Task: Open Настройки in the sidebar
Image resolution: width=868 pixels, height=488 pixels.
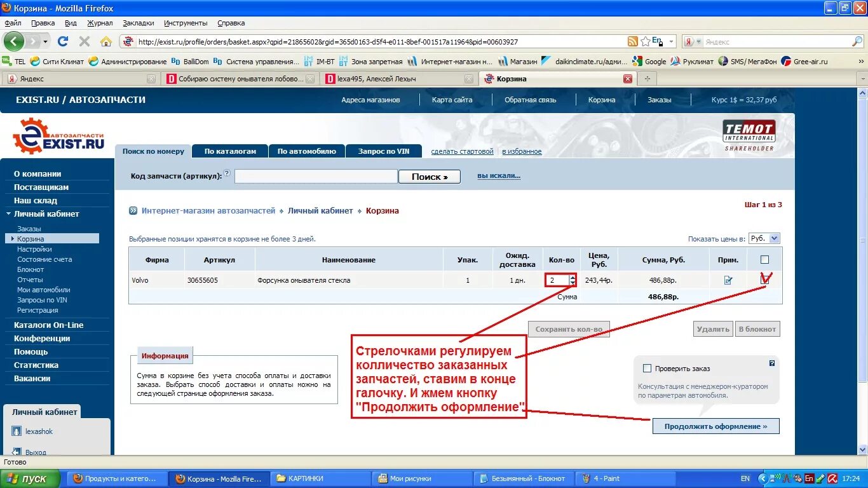Action: [34, 249]
